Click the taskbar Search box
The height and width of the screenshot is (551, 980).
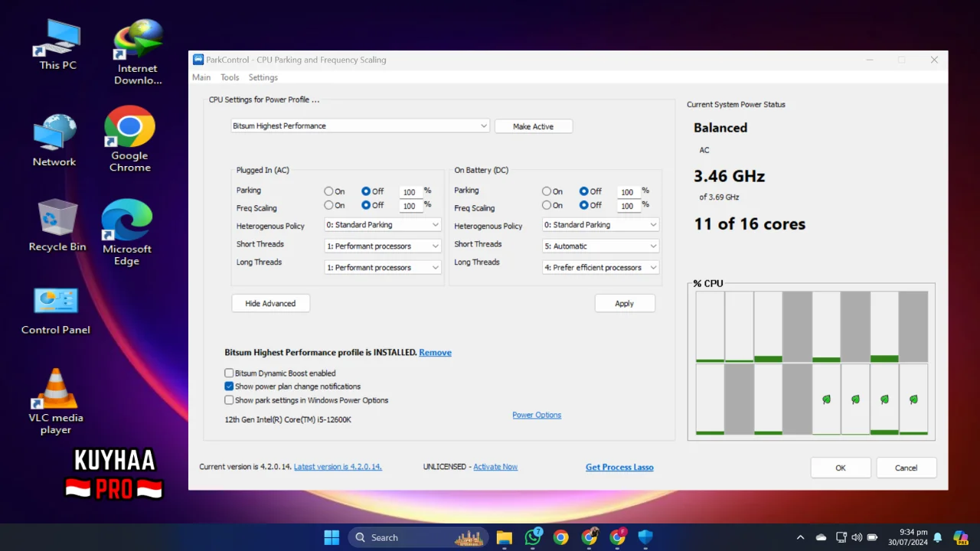(x=419, y=537)
